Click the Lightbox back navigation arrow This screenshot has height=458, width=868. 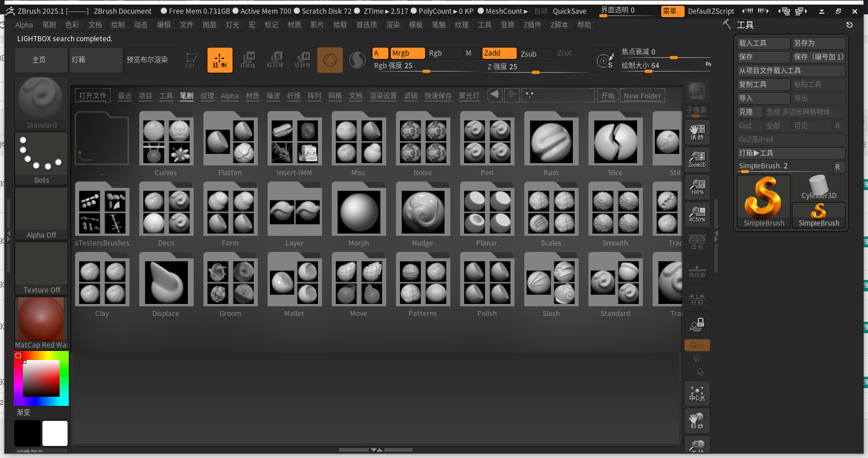[x=494, y=95]
